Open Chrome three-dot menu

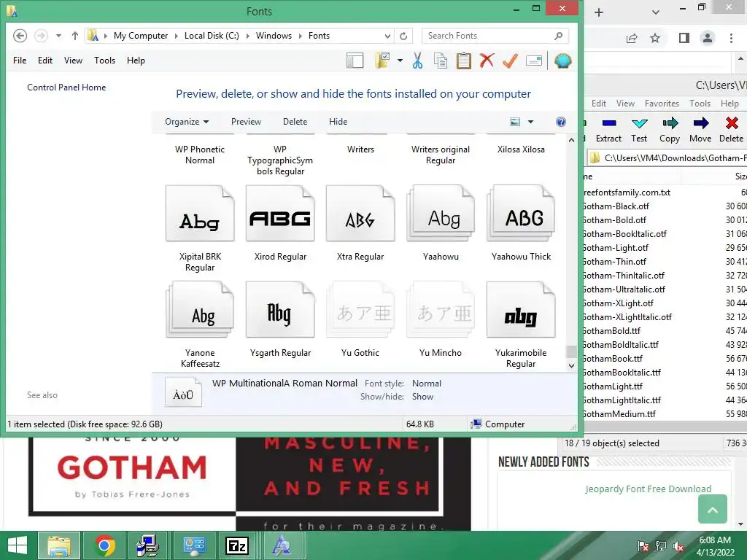731,38
